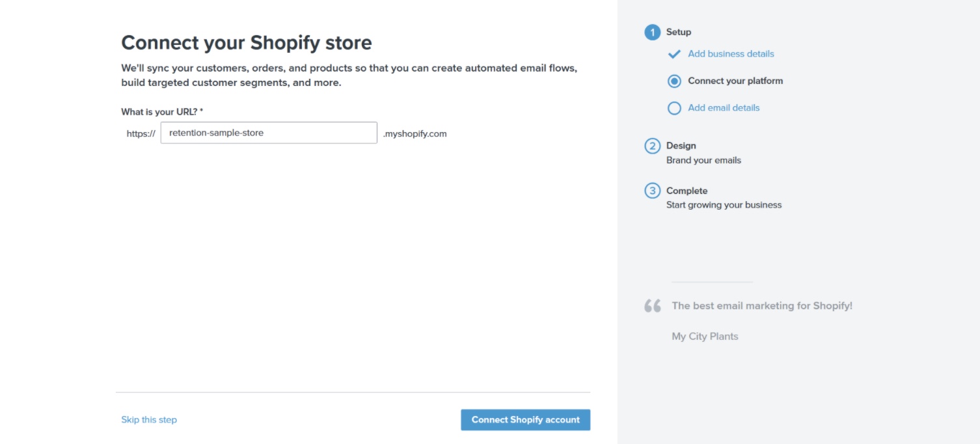Screen dimensions: 980x444
Task: Click the step 1 Setup circle icon
Action: click(x=652, y=32)
